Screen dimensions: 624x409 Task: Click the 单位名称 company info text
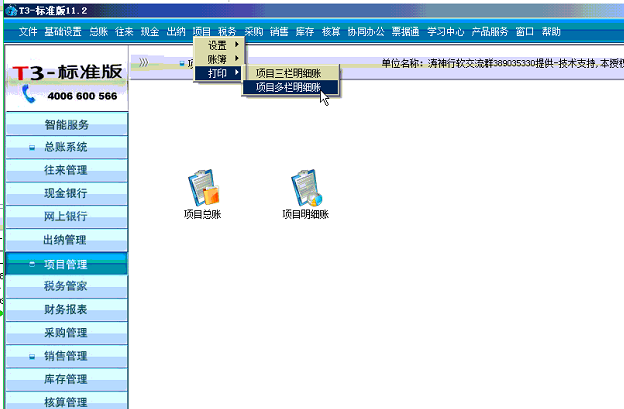(x=502, y=63)
